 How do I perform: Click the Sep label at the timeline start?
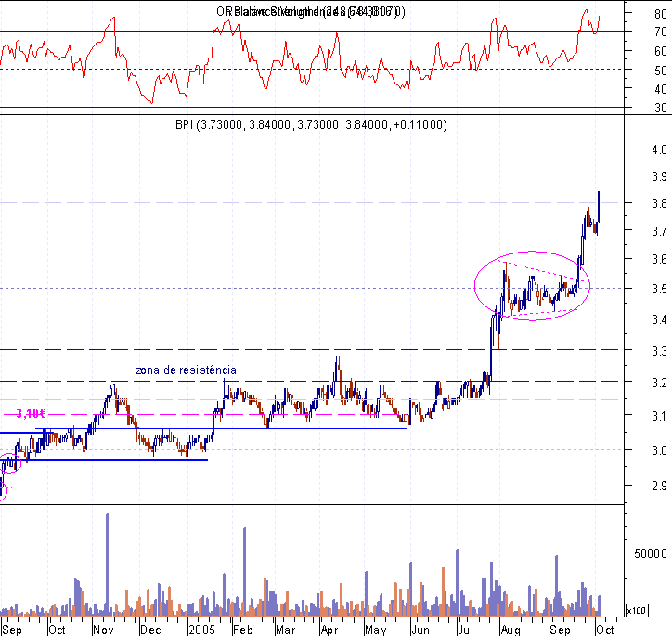click(11, 630)
